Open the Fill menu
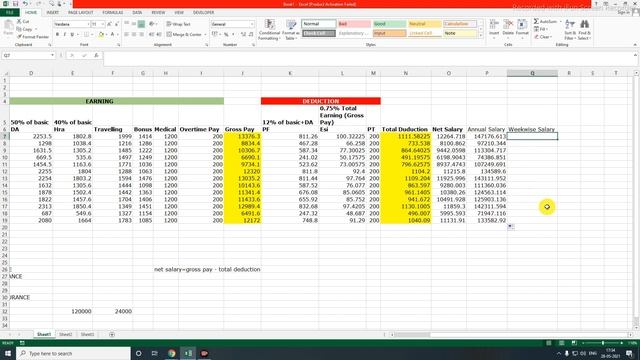The width and height of the screenshot is (640, 360). 541,29
